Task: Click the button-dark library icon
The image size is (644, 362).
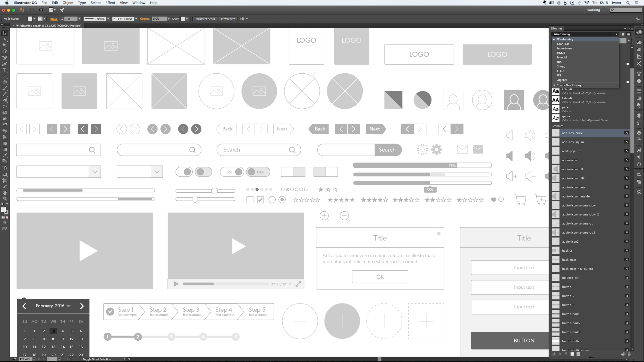Action: [556, 314]
